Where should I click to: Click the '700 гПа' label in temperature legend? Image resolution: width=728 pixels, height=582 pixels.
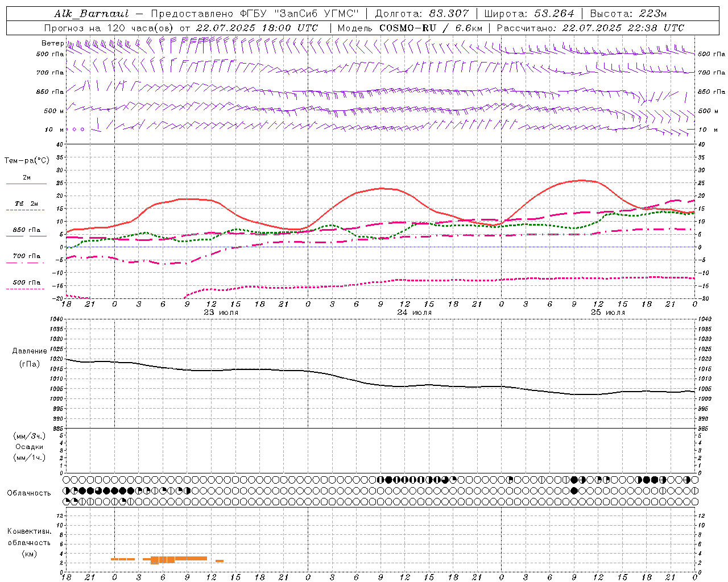(27, 256)
